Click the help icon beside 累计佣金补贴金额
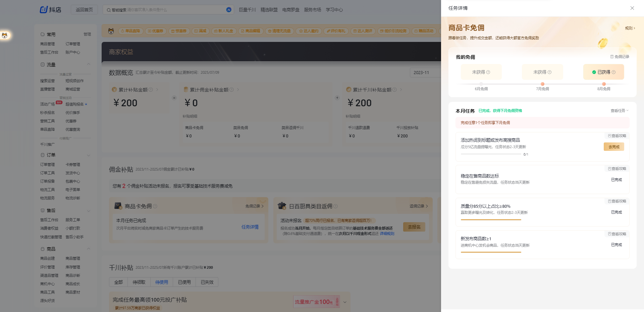This screenshot has height=312, width=644. [231, 89]
